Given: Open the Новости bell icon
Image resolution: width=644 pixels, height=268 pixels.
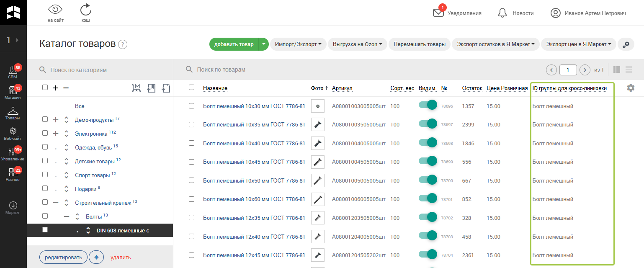Looking at the screenshot, I should (x=502, y=13).
